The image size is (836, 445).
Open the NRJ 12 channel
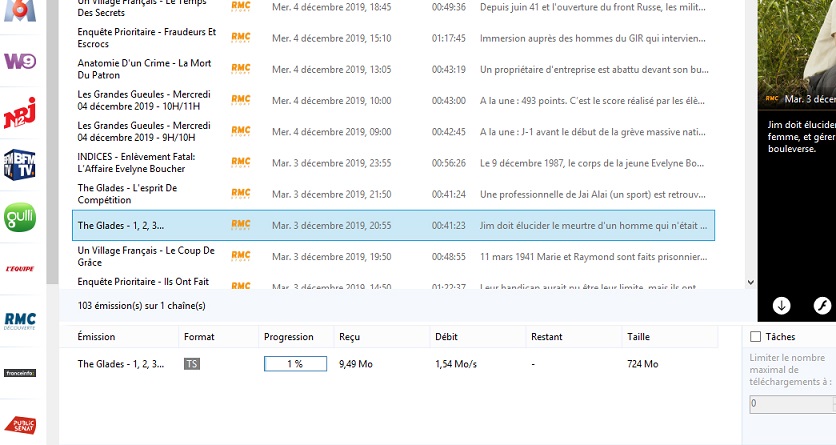20,112
